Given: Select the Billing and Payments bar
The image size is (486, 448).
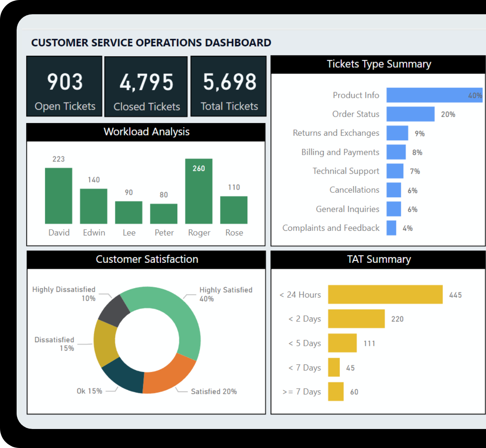Looking at the screenshot, I should [396, 152].
